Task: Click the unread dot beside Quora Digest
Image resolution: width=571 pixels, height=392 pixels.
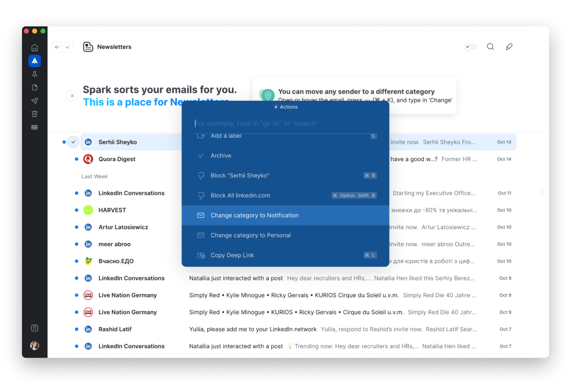Action: (x=76, y=159)
